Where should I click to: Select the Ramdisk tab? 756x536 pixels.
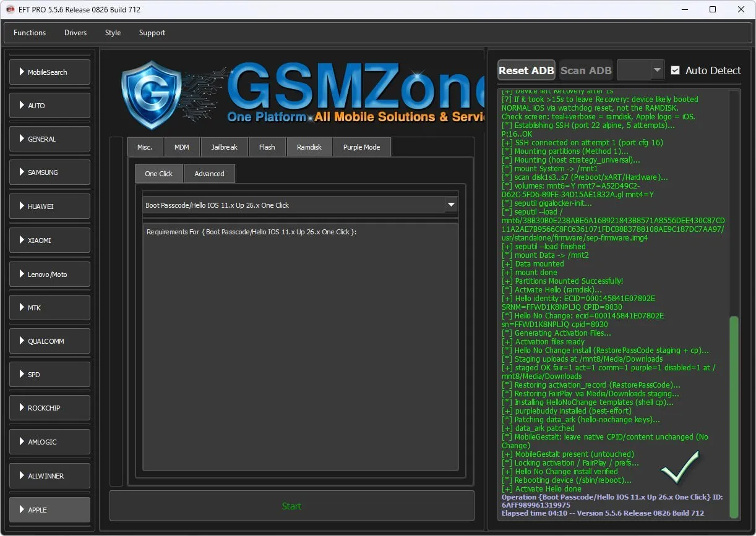pos(309,147)
